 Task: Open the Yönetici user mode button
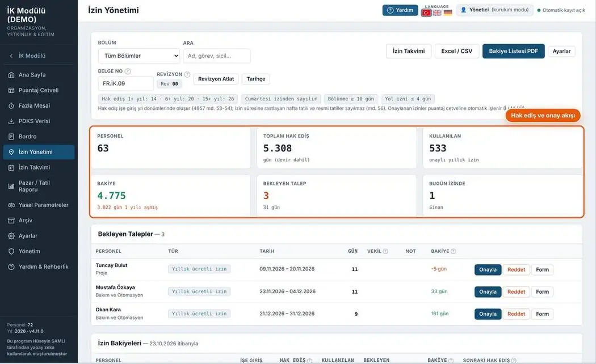click(494, 10)
